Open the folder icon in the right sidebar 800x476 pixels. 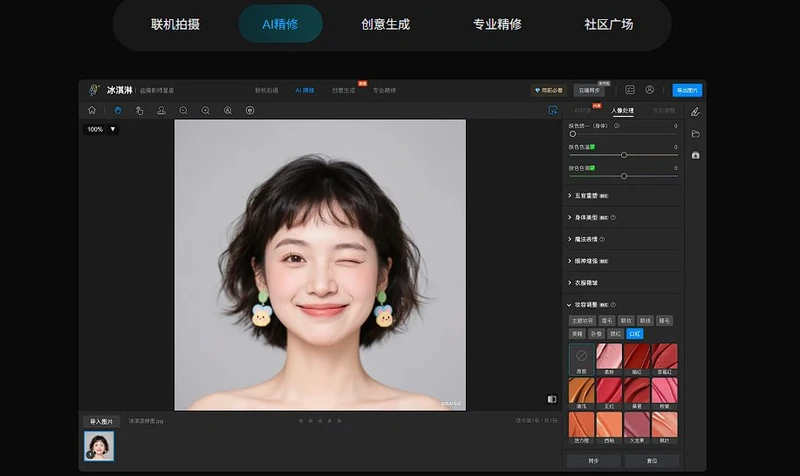tap(695, 134)
